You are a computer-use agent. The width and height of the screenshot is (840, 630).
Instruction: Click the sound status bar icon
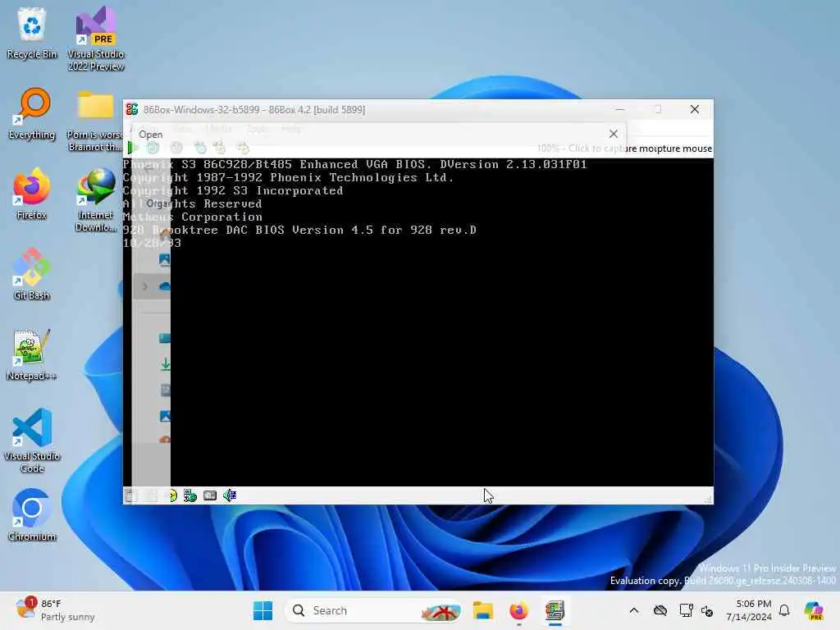(230, 495)
